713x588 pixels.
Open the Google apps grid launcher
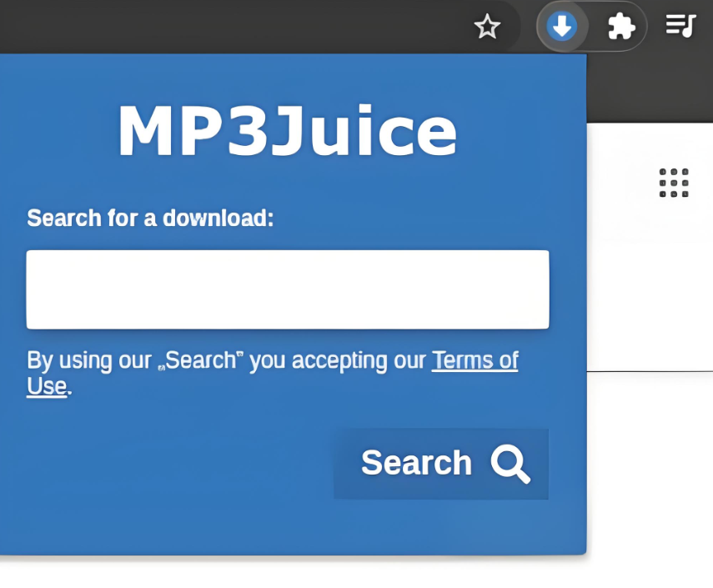click(x=674, y=183)
